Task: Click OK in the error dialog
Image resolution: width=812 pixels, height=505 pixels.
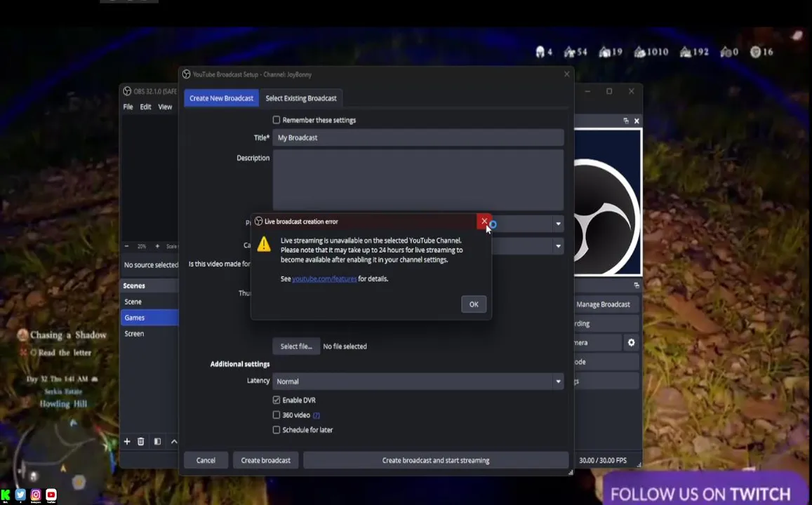Action: click(473, 304)
